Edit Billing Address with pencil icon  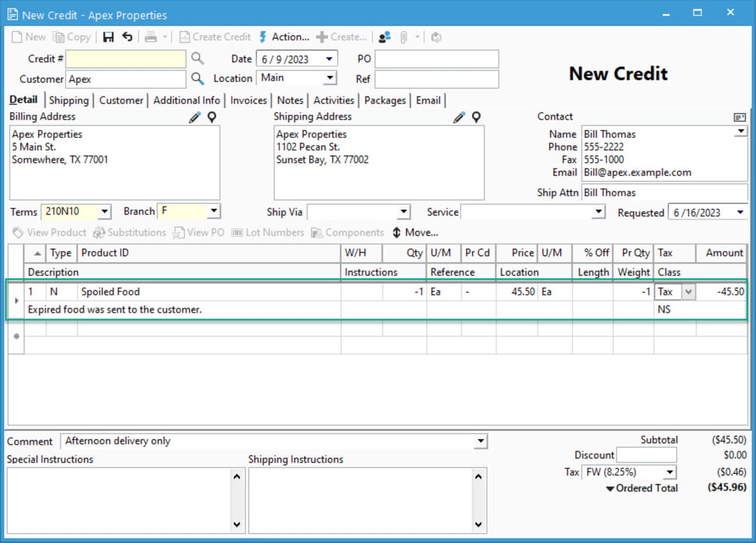(195, 117)
